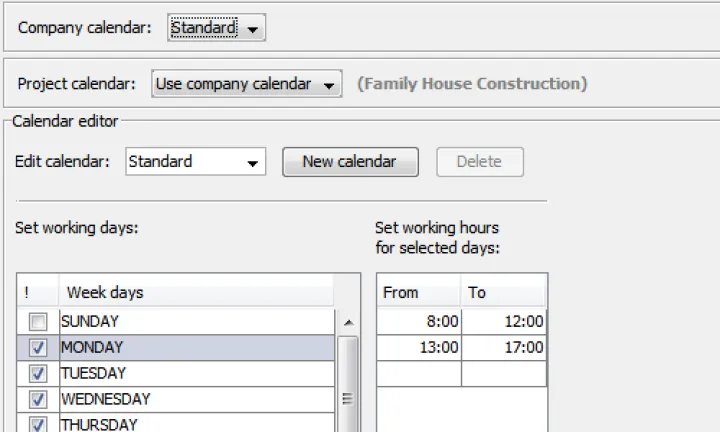Enable the SUNDAY working day checkbox
720x432 pixels.
click(x=38, y=322)
